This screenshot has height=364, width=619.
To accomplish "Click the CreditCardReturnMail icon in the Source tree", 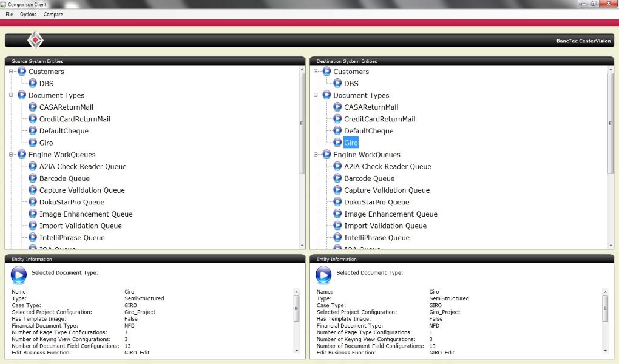I will (33, 119).
